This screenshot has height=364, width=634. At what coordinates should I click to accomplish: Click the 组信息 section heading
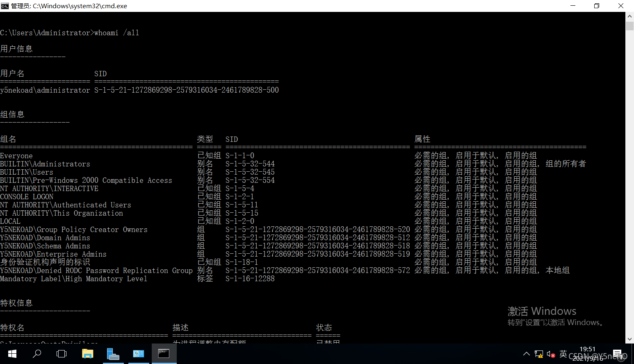pyautogui.click(x=12, y=114)
